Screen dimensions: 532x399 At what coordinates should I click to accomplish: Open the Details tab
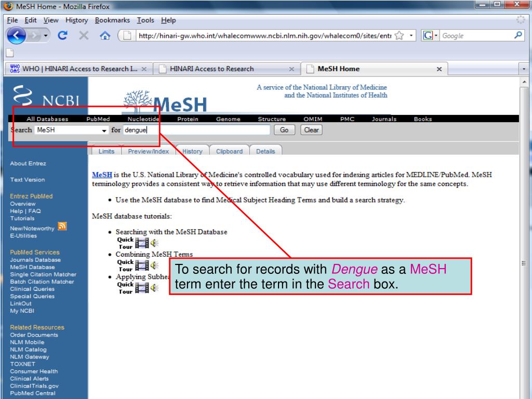pyautogui.click(x=265, y=151)
